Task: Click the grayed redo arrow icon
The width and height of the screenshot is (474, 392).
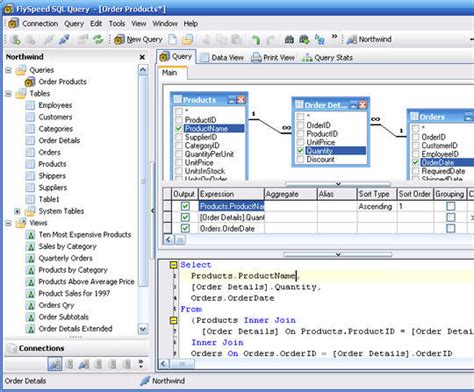Action: 271,40
